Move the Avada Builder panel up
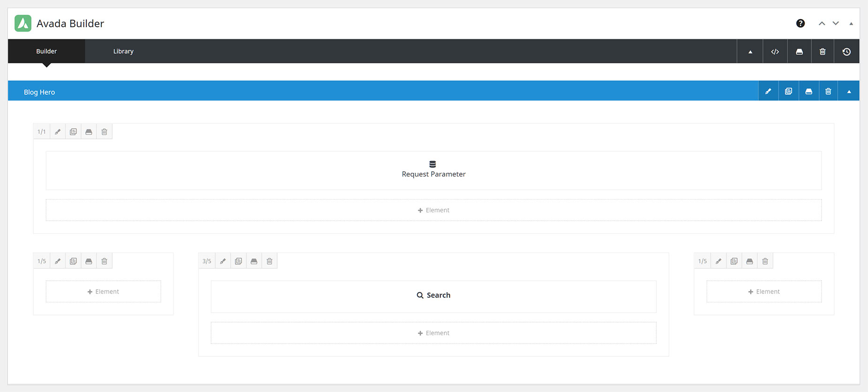Screen dimensions: 868x392 822,23
